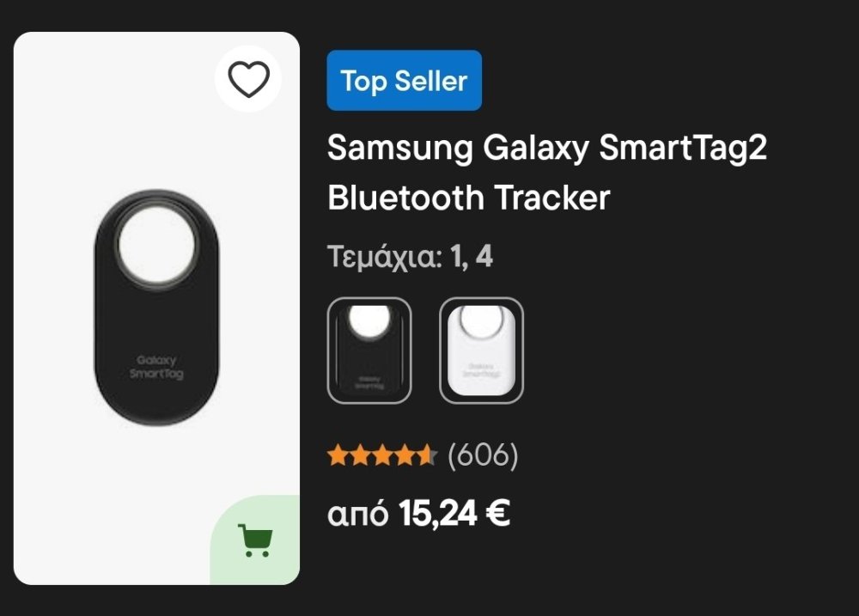
Task: Click the "από" price prefix text
Action: coord(358,515)
